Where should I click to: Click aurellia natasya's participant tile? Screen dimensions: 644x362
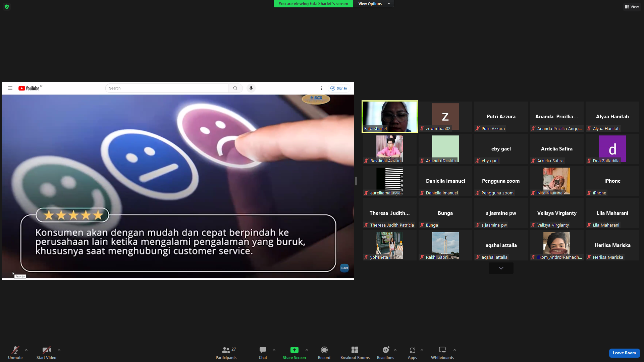tap(390, 181)
